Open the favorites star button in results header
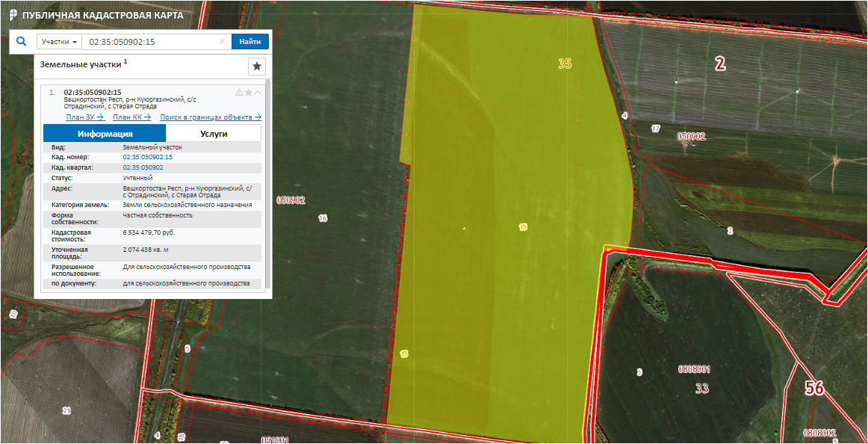 (257, 66)
